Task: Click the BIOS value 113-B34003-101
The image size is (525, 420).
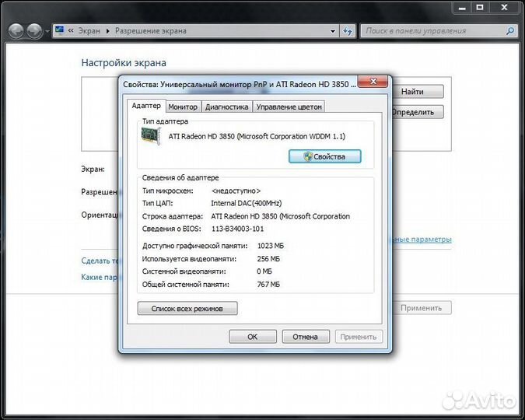Action: point(237,229)
